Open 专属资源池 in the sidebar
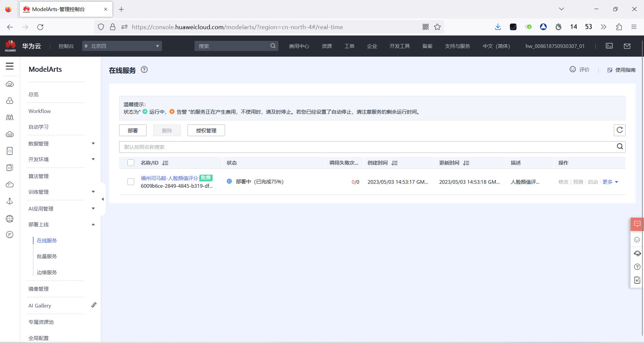Image resolution: width=644 pixels, height=343 pixels. pos(41,322)
